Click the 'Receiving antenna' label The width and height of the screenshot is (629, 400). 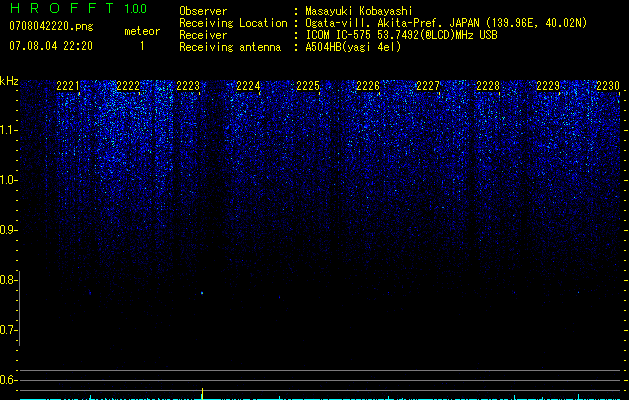point(230,47)
